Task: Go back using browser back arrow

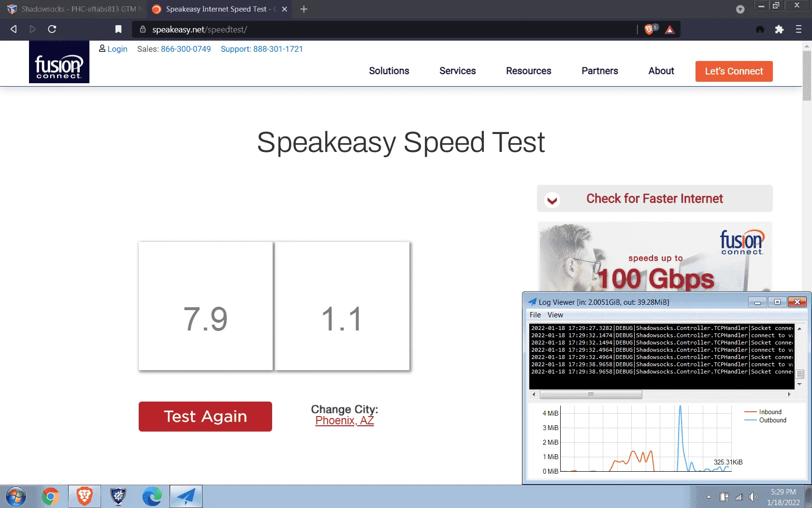Action: tap(14, 29)
